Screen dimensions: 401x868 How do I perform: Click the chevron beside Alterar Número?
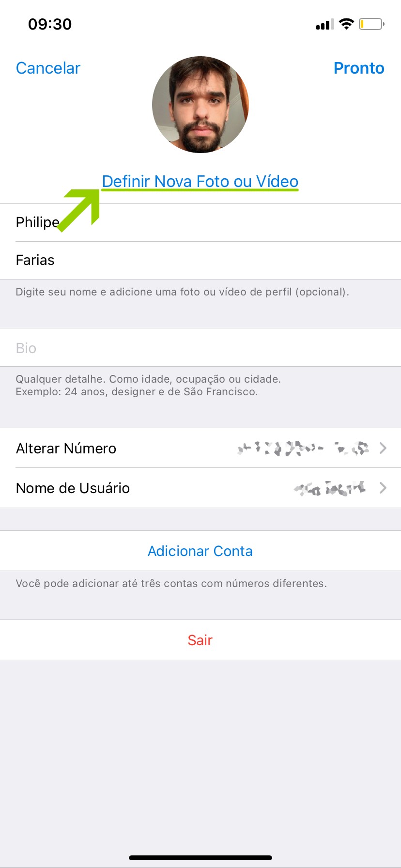(383, 448)
